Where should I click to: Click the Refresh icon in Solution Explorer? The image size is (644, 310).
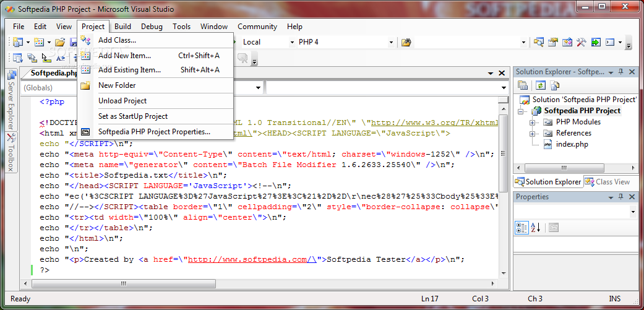(541, 85)
